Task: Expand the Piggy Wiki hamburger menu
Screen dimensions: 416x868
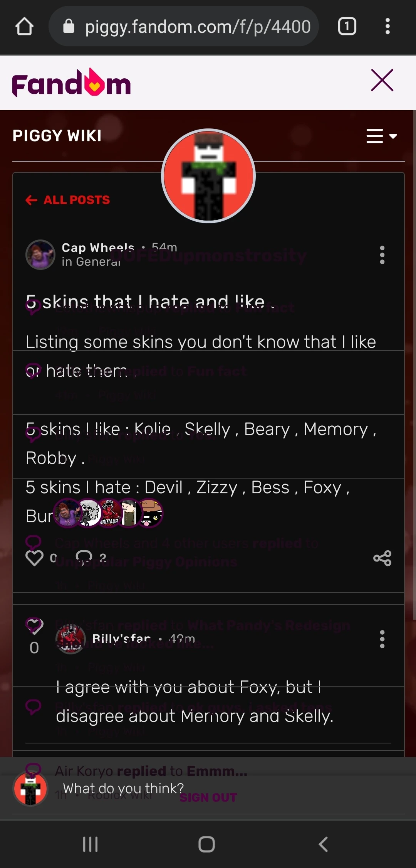Action: [381, 136]
